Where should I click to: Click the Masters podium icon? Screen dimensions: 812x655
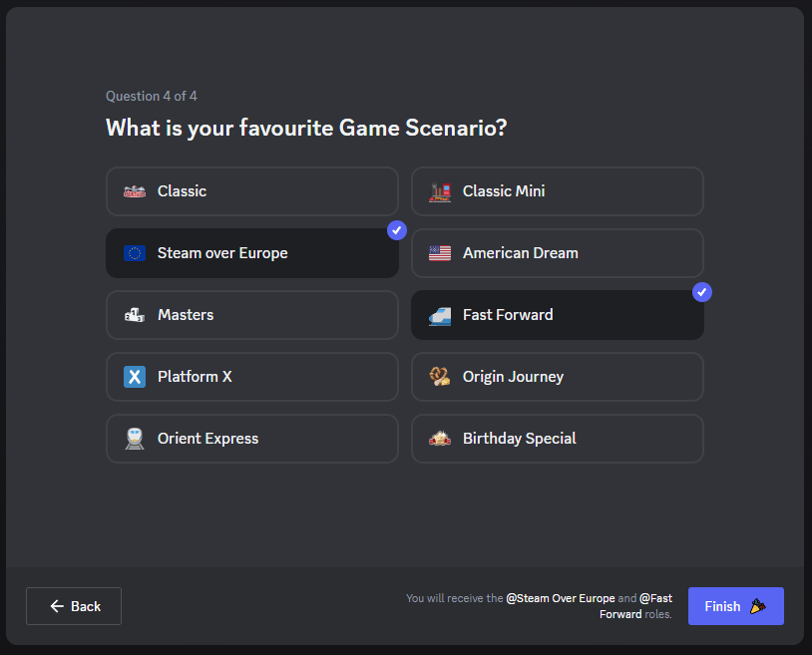pos(135,315)
